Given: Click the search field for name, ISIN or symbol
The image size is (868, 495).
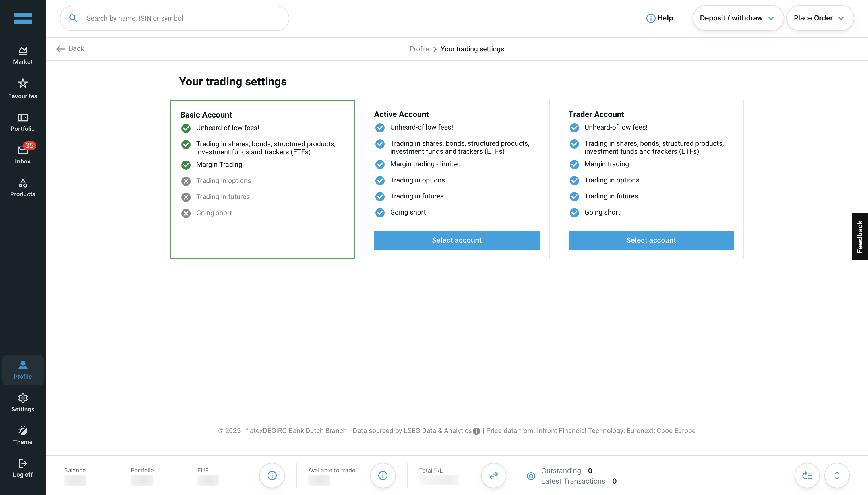Looking at the screenshot, I should point(174,18).
